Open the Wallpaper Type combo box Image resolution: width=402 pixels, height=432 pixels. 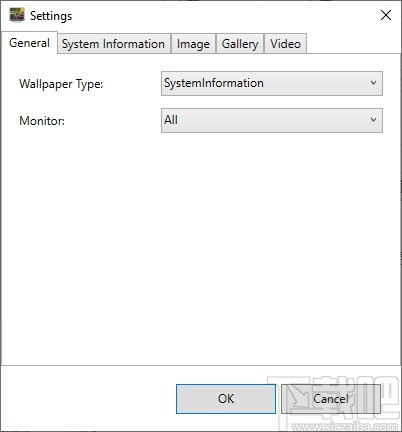[272, 83]
